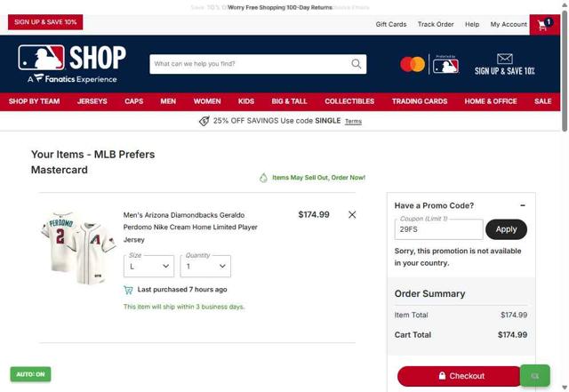Remove the Perdomo jersey with X icon

click(352, 214)
